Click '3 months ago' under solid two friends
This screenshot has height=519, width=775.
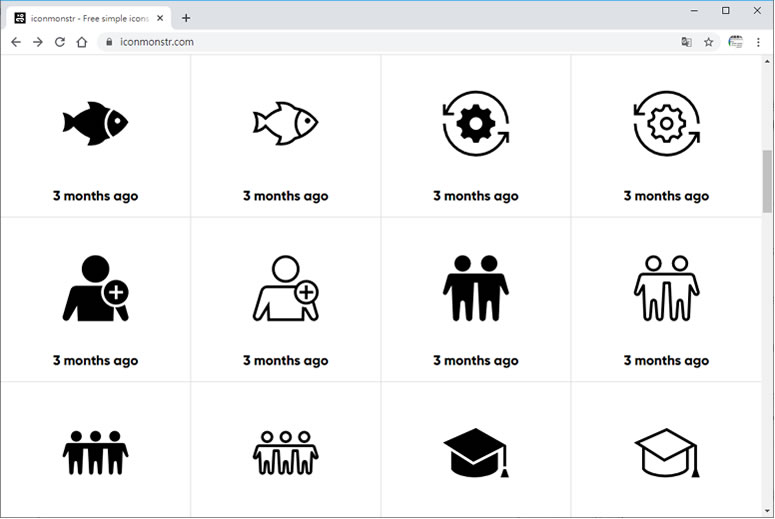click(x=475, y=361)
